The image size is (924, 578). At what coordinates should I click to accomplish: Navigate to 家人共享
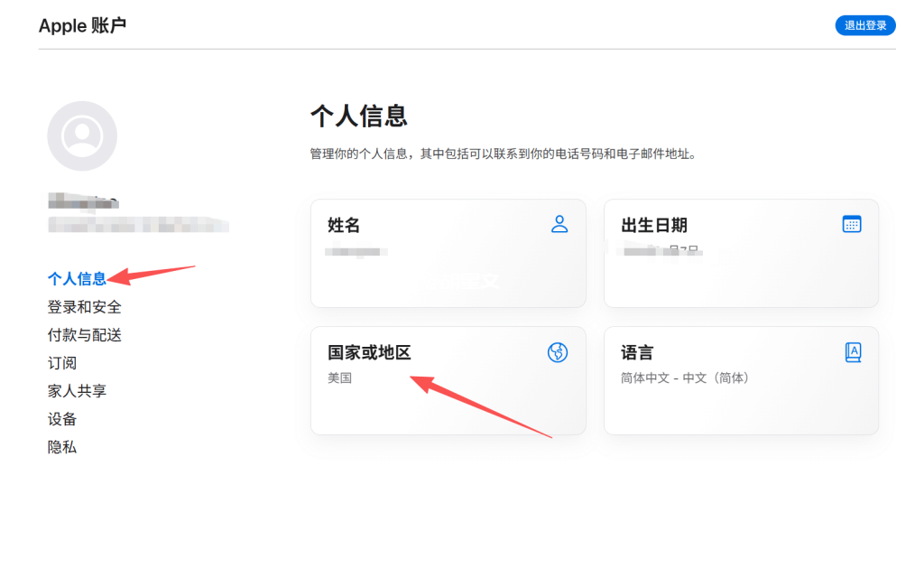(77, 391)
